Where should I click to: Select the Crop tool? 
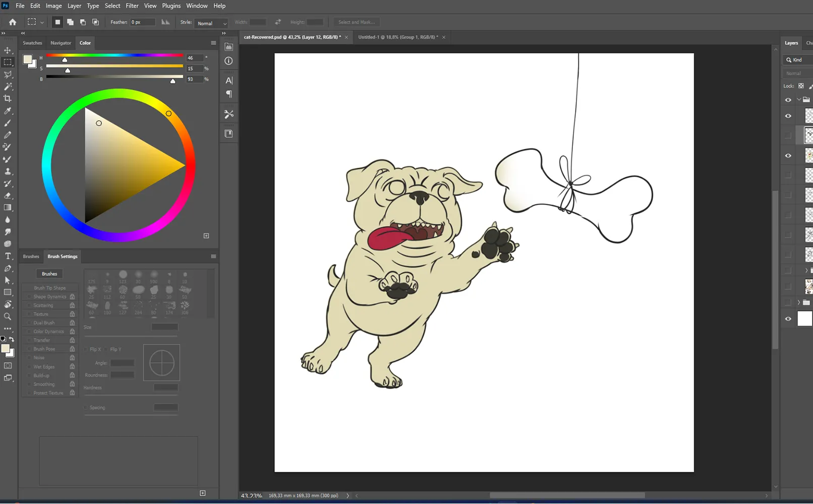8,99
